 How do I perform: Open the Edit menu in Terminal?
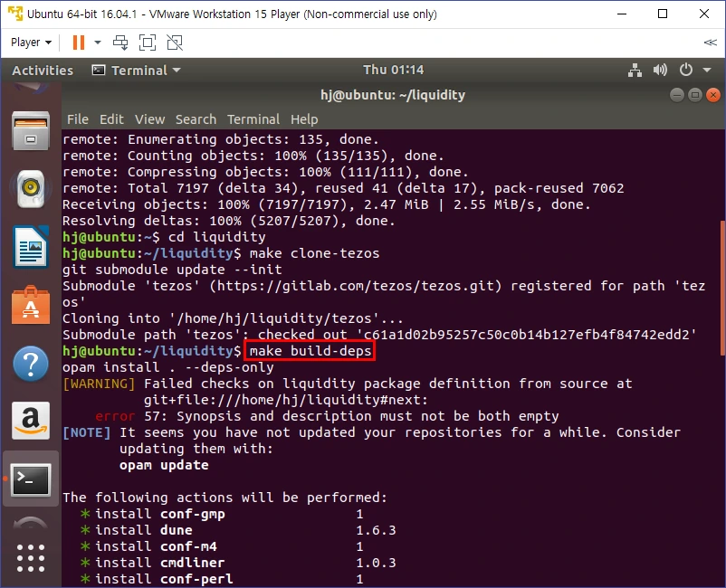111,119
